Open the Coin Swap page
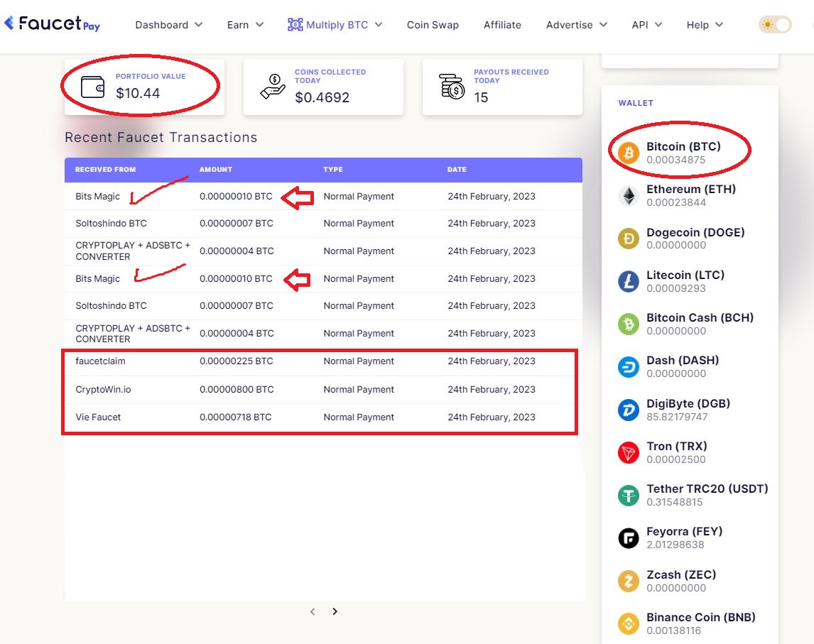Image resolution: width=814 pixels, height=644 pixels. tap(433, 25)
